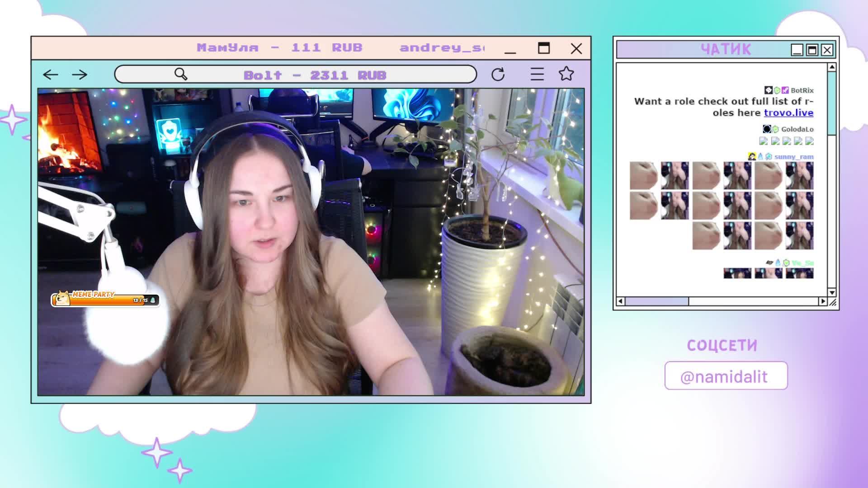Click the left arrow of horizontal scrollbar
The image size is (868, 488).
click(620, 301)
